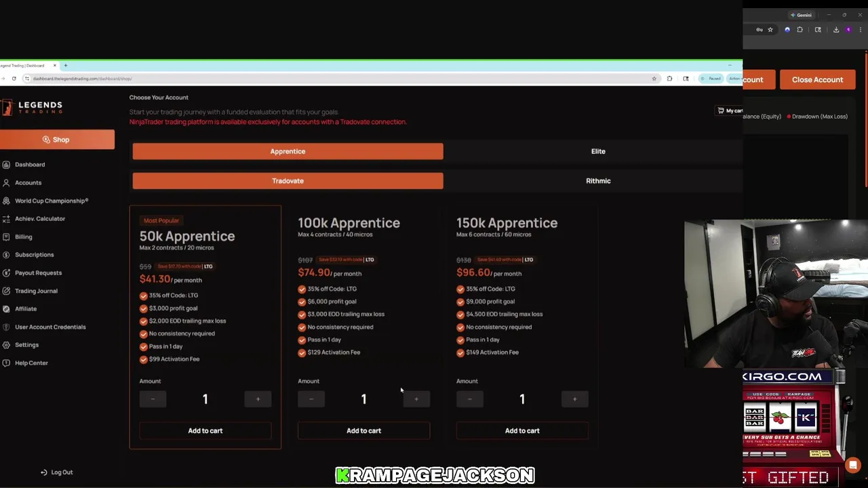The width and height of the screenshot is (868, 488).
Task: Click the Dashboard sidebar icon
Action: [6, 165]
